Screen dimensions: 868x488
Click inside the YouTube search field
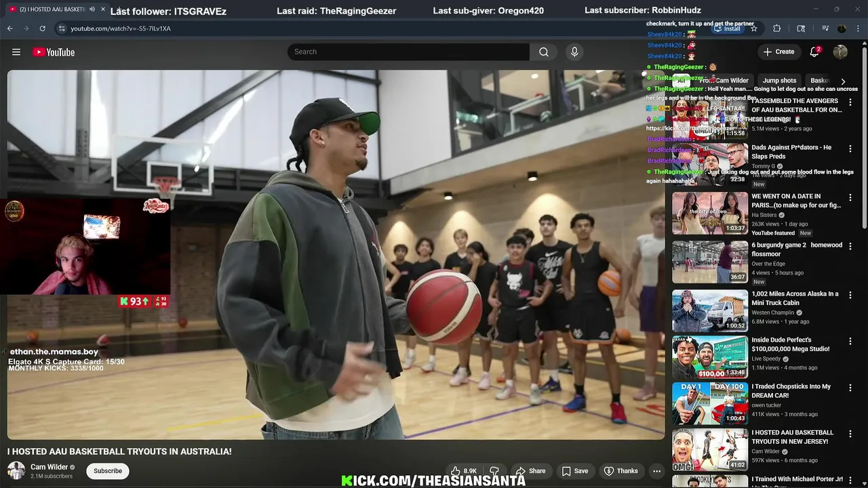coord(408,52)
